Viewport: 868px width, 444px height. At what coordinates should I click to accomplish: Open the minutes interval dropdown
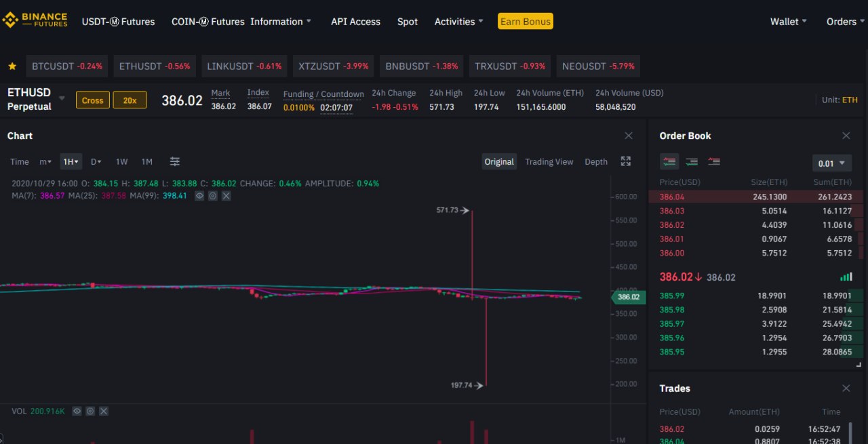tap(45, 161)
